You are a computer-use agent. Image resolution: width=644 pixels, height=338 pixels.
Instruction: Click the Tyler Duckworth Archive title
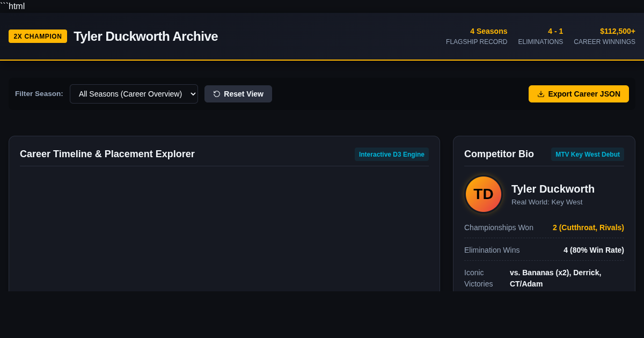point(145,36)
